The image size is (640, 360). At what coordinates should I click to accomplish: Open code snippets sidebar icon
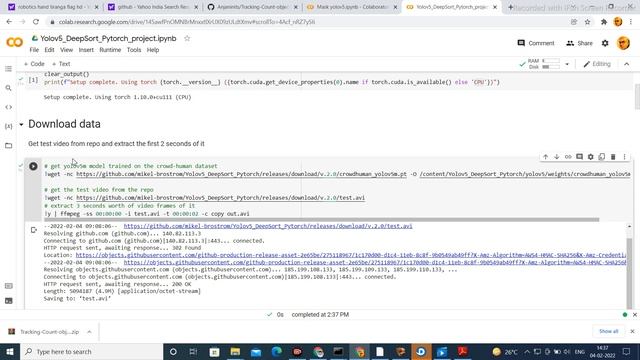point(9,107)
